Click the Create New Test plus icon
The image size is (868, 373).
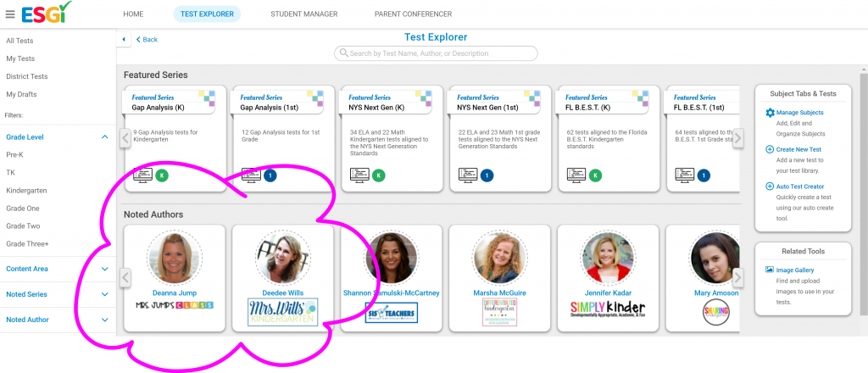point(770,149)
